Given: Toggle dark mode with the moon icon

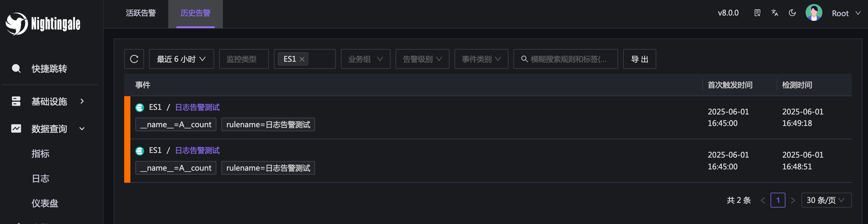Looking at the screenshot, I should click(x=792, y=13).
